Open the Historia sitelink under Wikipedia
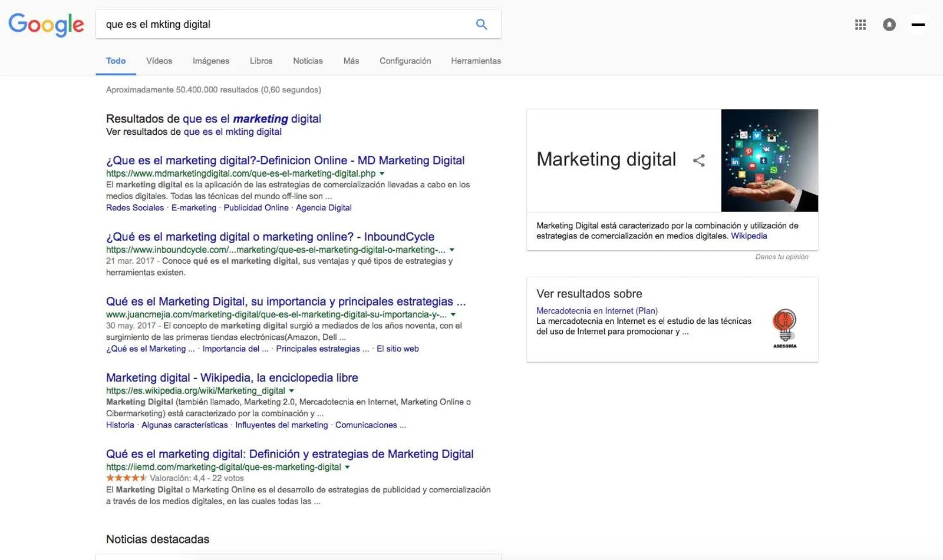Screen dimensions: 943x560 (120, 425)
